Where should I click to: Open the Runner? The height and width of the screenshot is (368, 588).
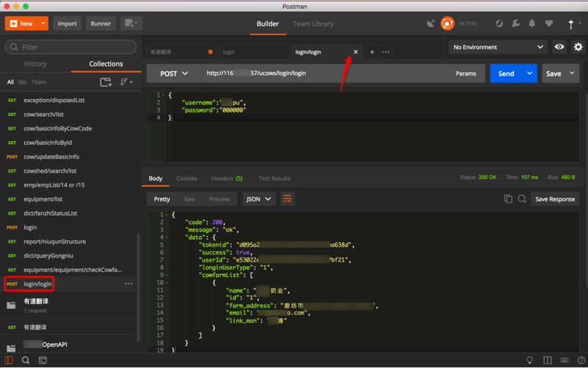[x=101, y=24]
